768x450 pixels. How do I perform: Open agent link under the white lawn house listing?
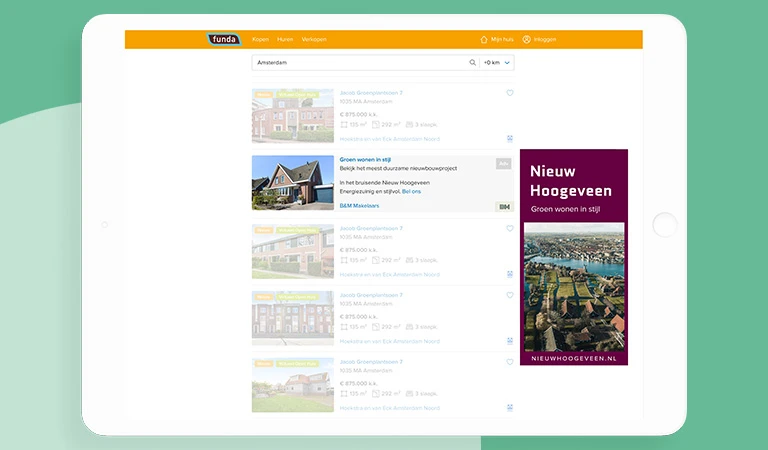[390, 408]
